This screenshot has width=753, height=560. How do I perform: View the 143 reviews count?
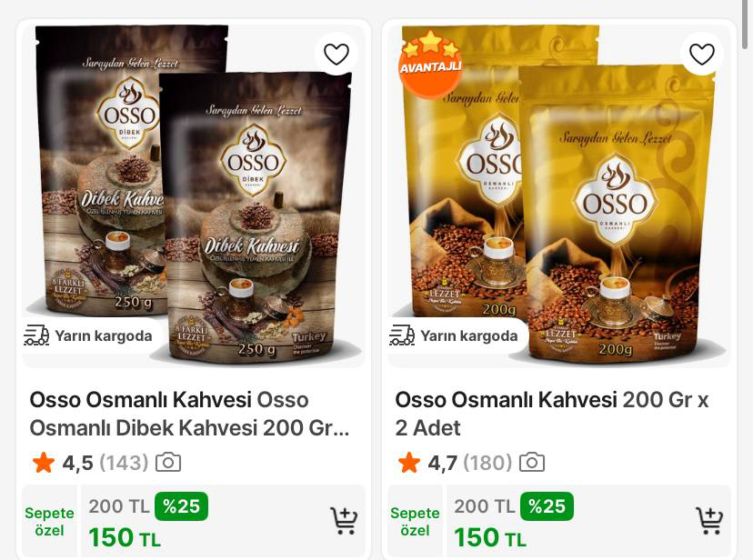pyautogui.click(x=124, y=463)
